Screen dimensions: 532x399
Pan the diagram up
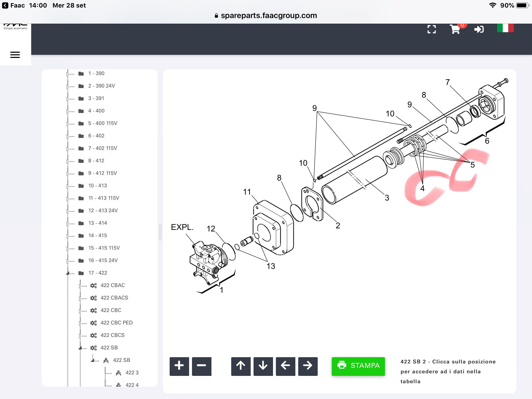pos(241,366)
